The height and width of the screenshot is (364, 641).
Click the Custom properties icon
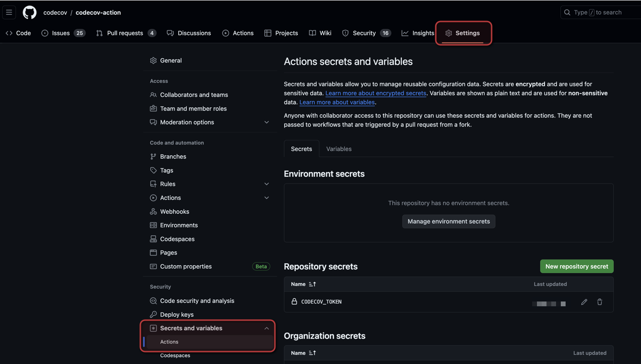tap(153, 267)
